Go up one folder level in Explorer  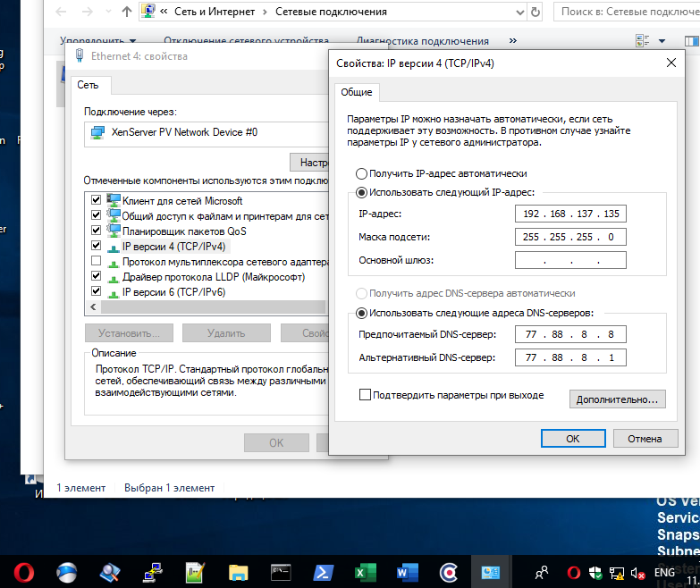(x=127, y=12)
